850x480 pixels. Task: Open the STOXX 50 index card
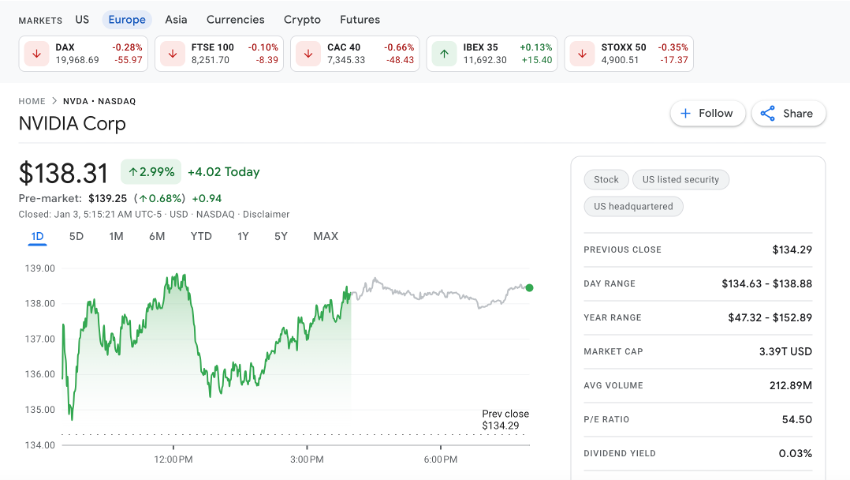629,54
